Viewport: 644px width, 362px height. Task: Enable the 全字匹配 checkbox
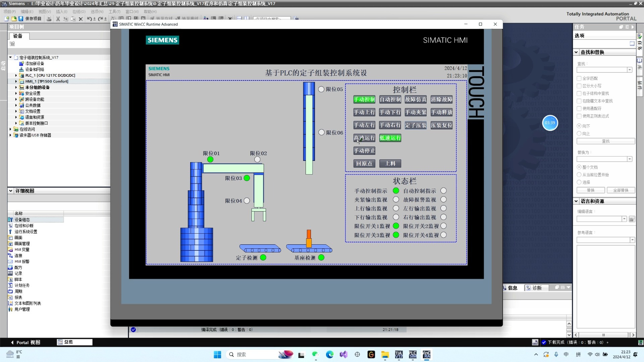tap(579, 78)
